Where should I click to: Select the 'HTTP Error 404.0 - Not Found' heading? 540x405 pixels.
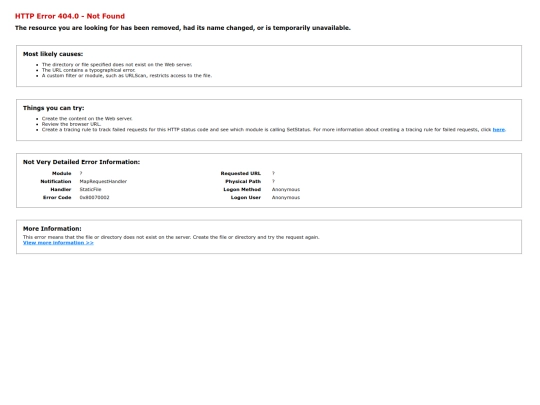pyautogui.click(x=70, y=16)
